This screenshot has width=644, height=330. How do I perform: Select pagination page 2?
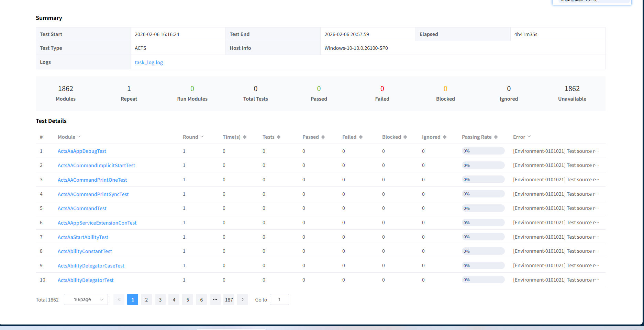pyautogui.click(x=146, y=299)
